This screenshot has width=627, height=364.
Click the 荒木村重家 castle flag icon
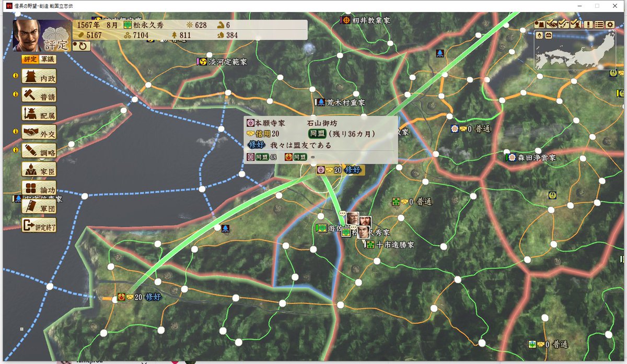click(x=320, y=102)
